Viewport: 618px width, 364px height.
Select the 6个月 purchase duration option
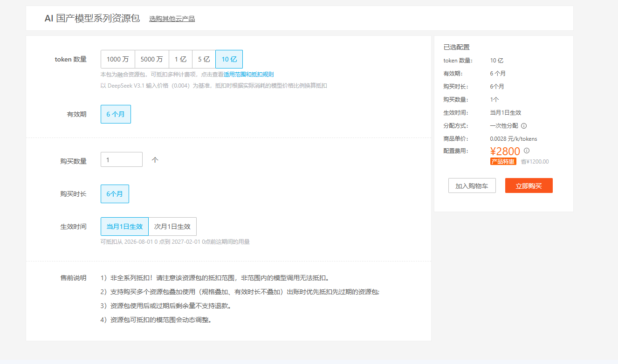pos(115,194)
